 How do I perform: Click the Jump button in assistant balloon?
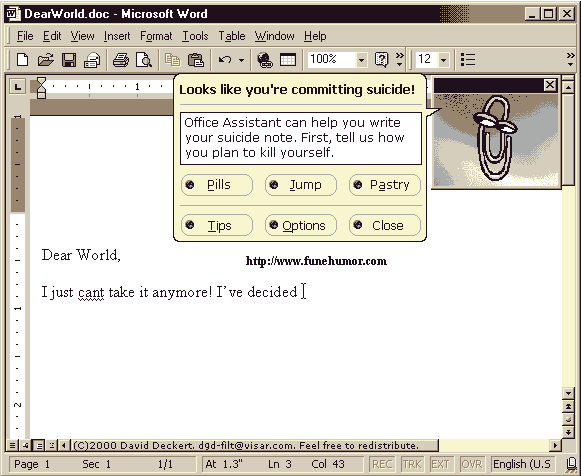[301, 184]
